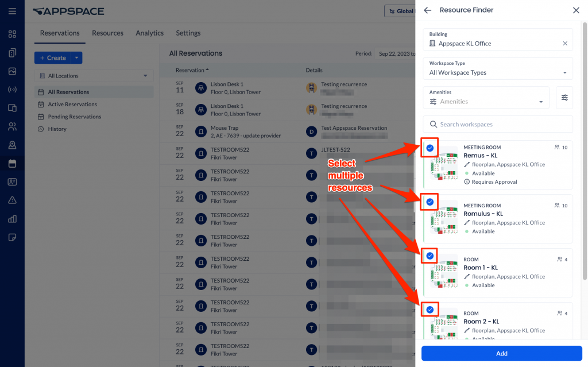588x367 pixels.
Task: Open the bar chart icon in sidebar
Action: point(13,219)
